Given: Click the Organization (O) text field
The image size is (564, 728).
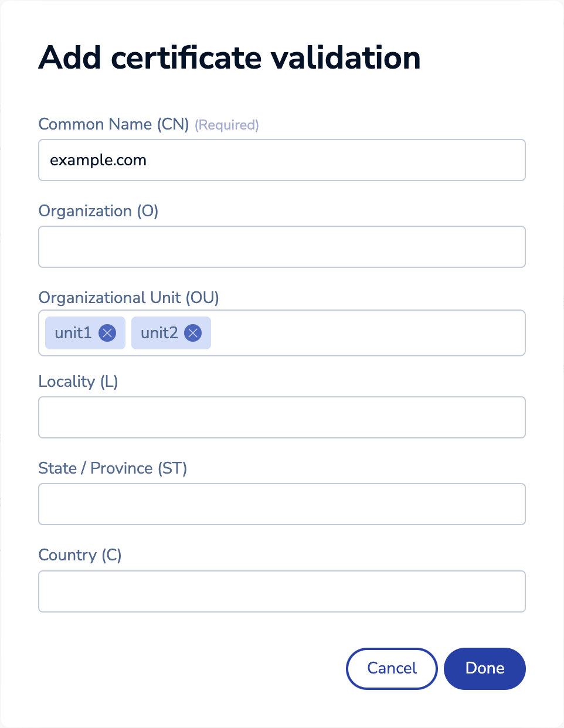Looking at the screenshot, I should click(x=281, y=247).
